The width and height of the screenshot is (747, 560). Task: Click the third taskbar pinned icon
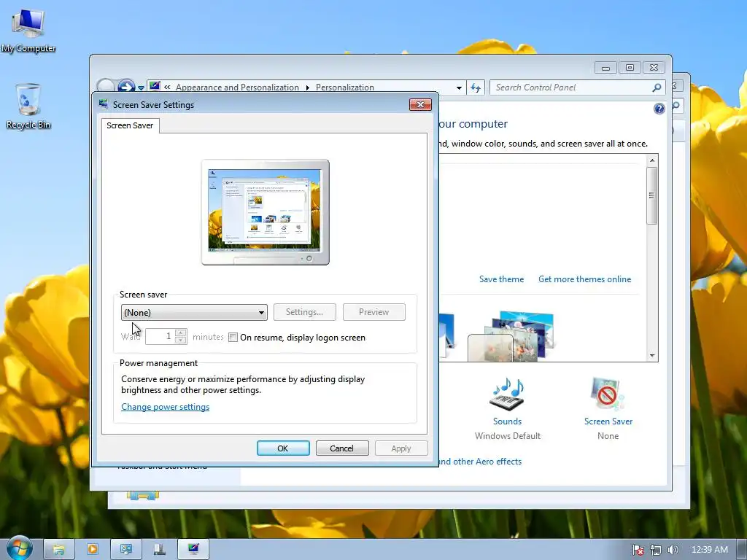(125, 550)
